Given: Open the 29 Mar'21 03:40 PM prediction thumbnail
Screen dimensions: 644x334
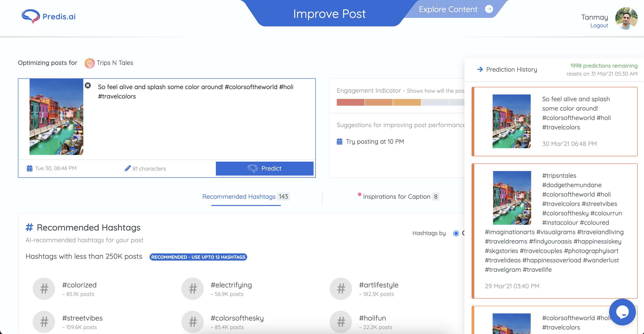Looking at the screenshot, I should pyautogui.click(x=512, y=198).
